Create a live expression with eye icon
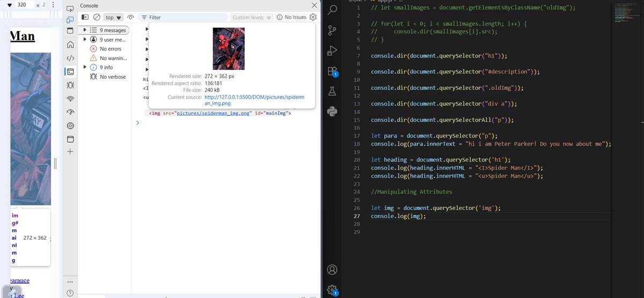The width and height of the screenshot is (644, 298). [130, 17]
